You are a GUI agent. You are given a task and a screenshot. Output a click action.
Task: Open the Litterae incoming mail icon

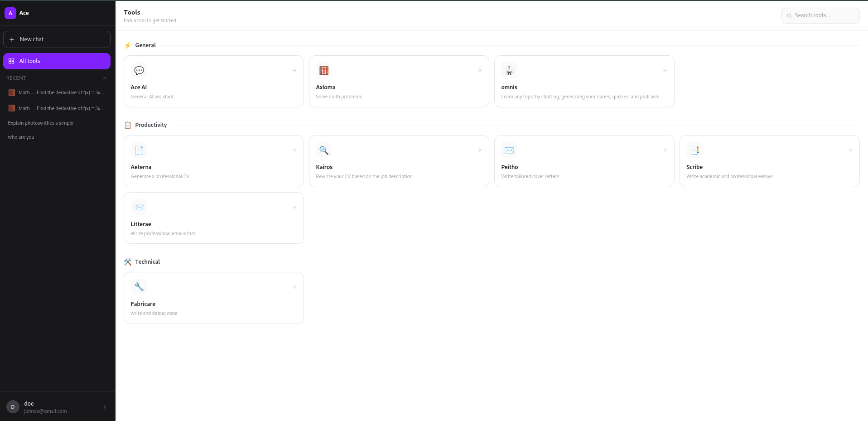point(139,208)
